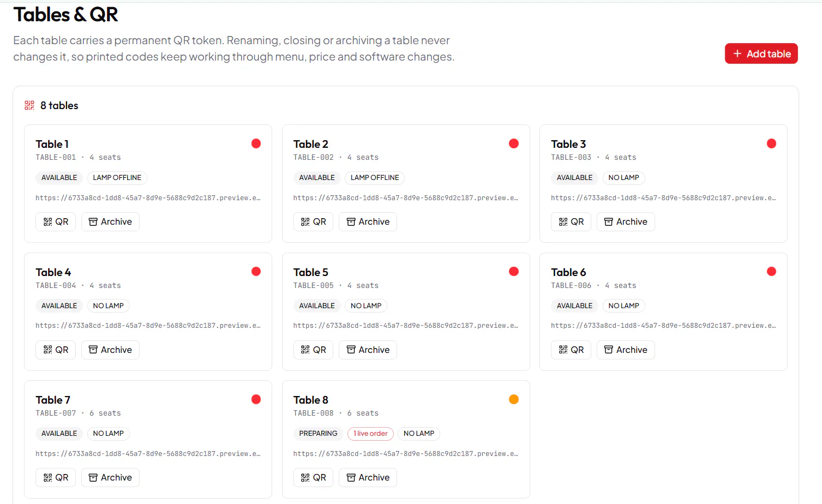The image size is (822, 504).
Task: Click LAMP OFFLINE badge on Table 1
Action: click(x=117, y=178)
